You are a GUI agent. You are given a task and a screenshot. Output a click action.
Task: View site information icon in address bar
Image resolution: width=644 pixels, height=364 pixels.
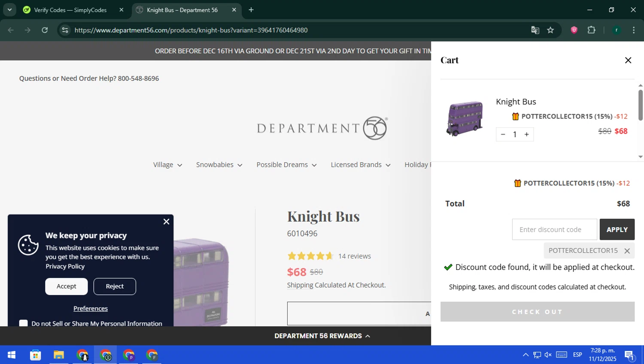point(65,30)
